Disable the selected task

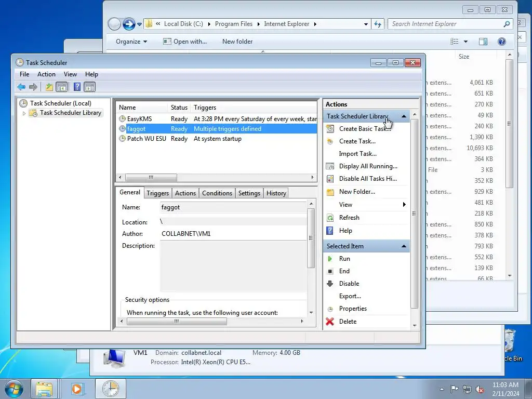click(349, 284)
